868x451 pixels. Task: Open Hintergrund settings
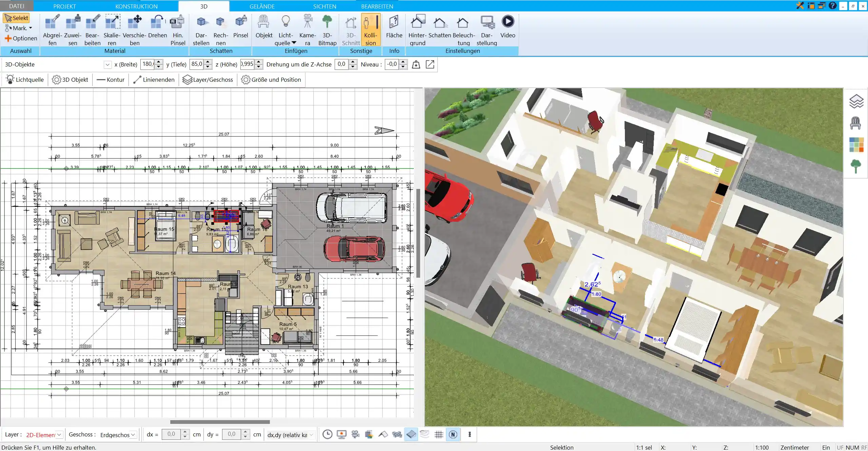(417, 30)
